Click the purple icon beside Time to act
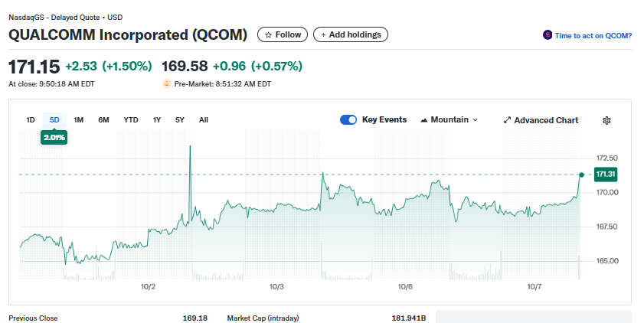The image size is (644, 323). [x=548, y=35]
